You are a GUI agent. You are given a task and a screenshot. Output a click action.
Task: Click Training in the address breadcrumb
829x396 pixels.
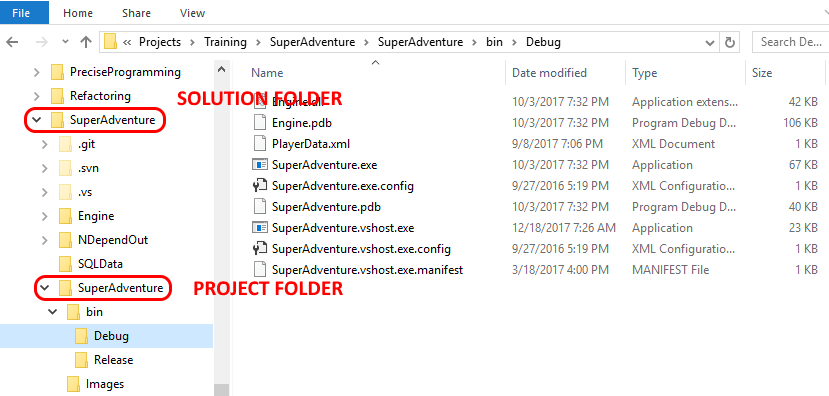225,42
